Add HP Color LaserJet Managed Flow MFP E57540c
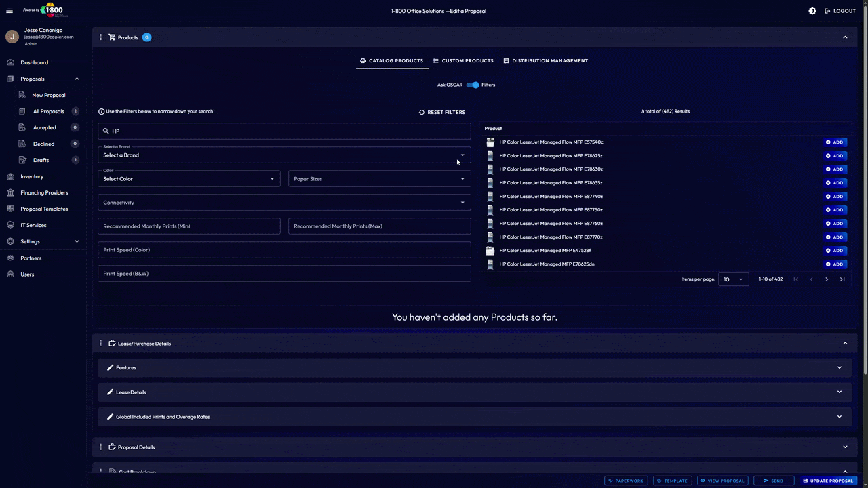868x488 pixels. pos(835,142)
